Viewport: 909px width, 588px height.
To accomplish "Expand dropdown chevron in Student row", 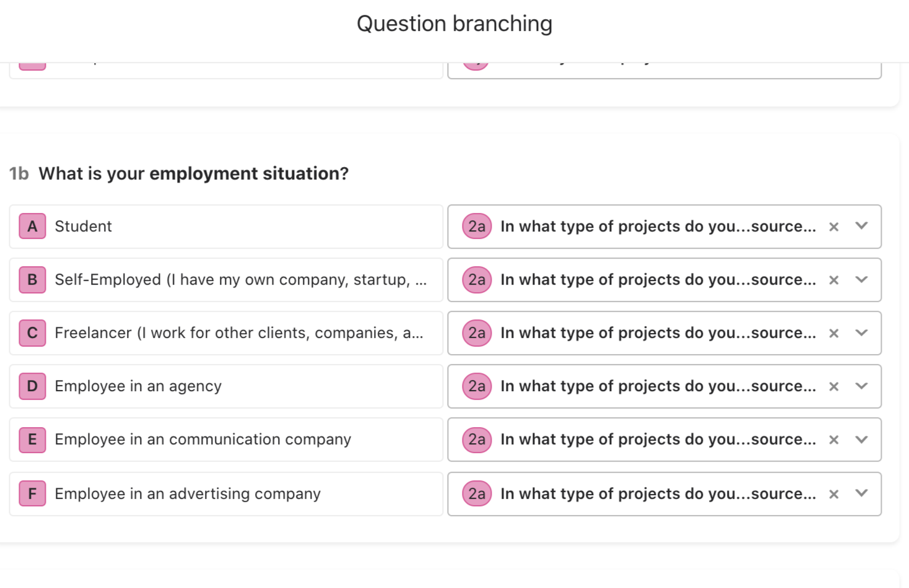I will 861,226.
